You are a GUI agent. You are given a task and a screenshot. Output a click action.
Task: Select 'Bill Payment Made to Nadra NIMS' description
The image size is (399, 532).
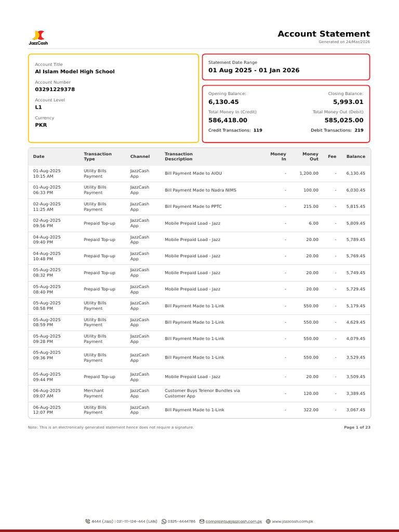201,190
